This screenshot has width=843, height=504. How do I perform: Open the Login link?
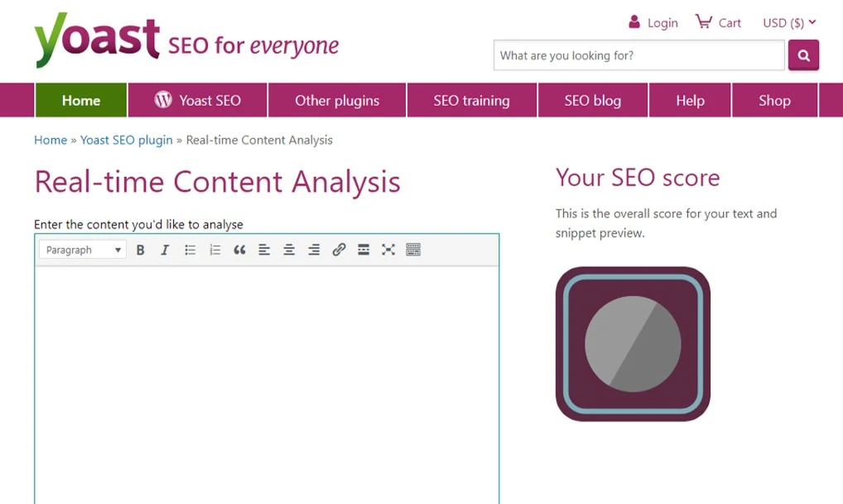(x=661, y=22)
